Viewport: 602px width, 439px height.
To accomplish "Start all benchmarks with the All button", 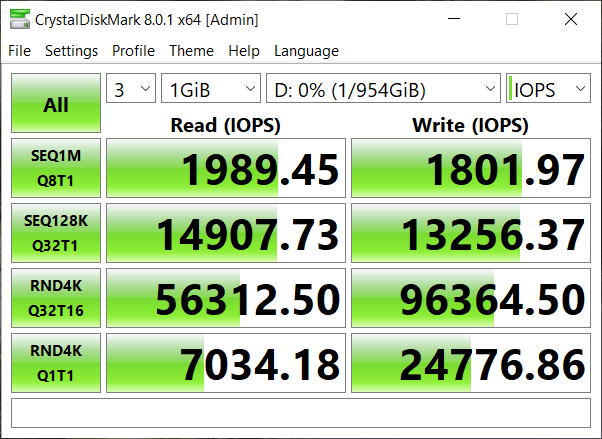I will pos(56,103).
